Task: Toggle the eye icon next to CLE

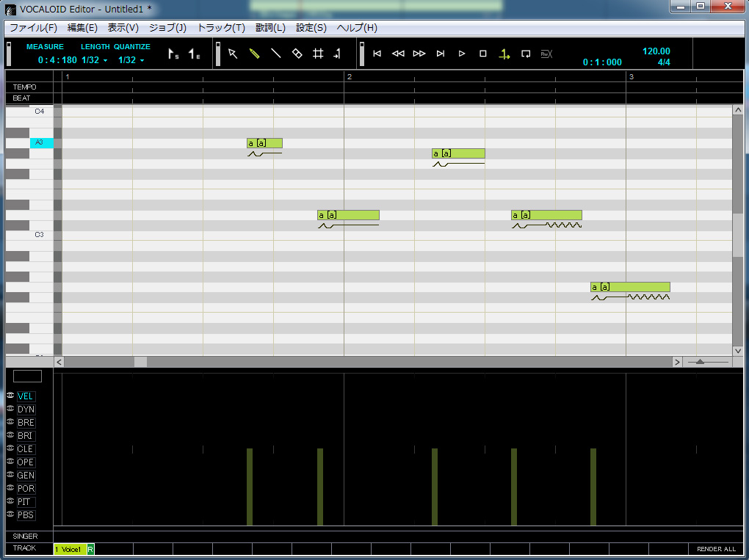Action: [x=10, y=448]
